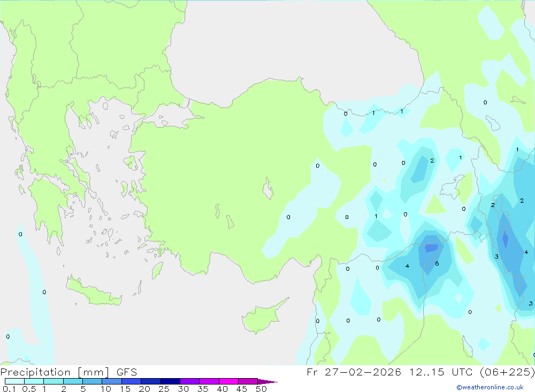Select the 2–5 mm legend color
Viewport: 535px width, 392px height.
[73, 381]
